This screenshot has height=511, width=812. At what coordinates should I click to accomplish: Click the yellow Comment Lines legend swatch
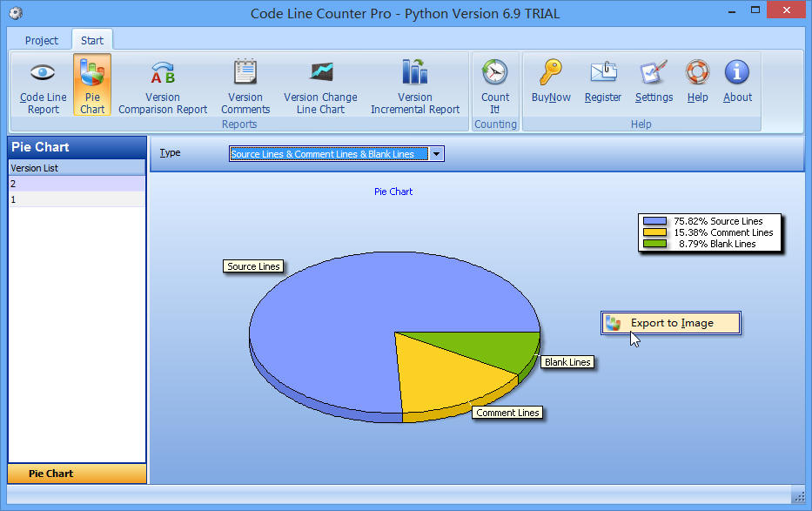[x=654, y=232]
